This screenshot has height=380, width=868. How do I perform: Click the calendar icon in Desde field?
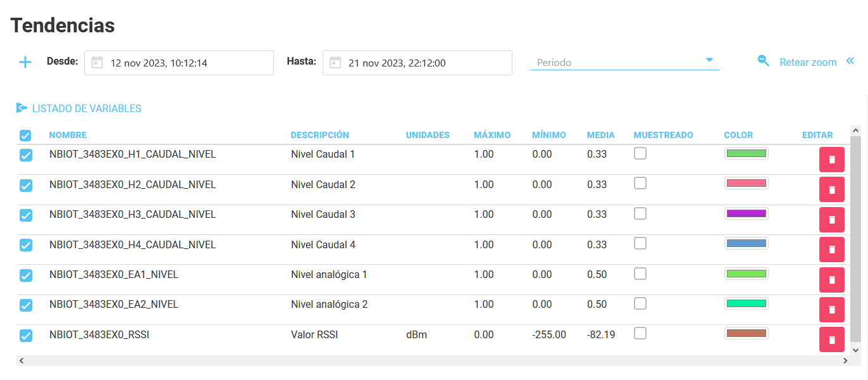tap(97, 62)
